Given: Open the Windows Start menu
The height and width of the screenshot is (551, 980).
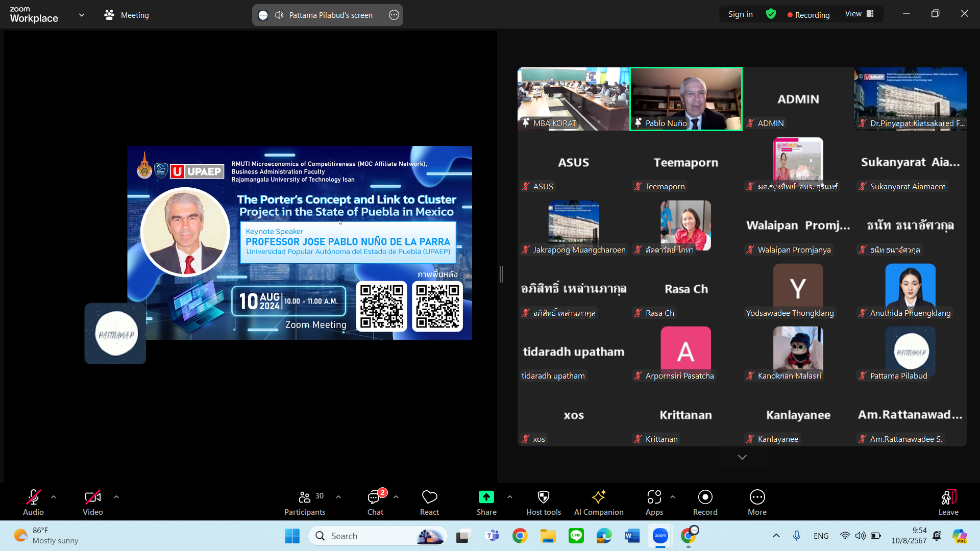Looking at the screenshot, I should pos(292,536).
